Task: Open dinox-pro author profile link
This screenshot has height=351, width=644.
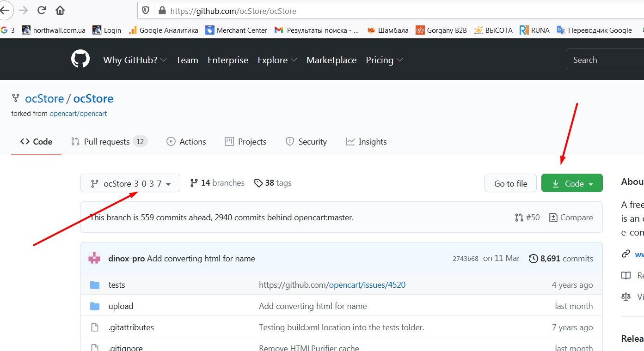Action: click(127, 259)
